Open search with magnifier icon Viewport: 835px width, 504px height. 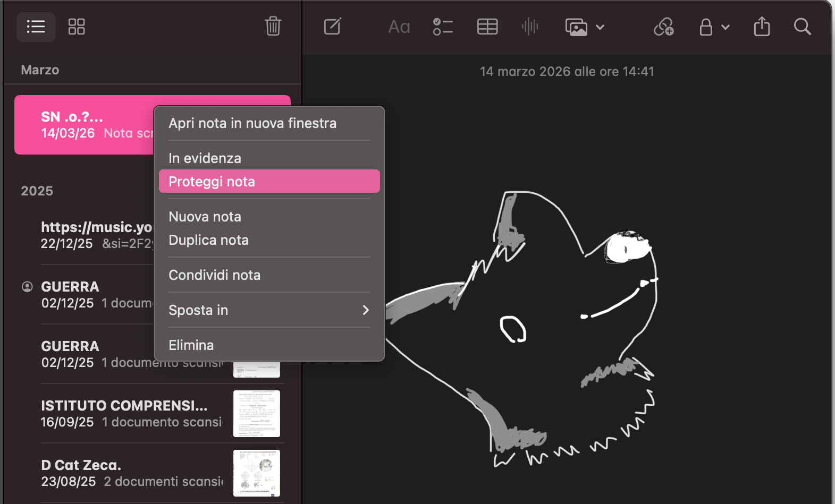coord(802,27)
